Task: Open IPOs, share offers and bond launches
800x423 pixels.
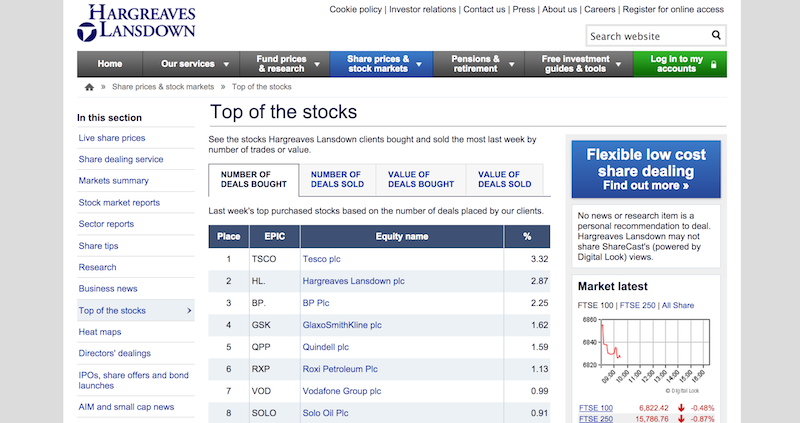Action: point(134,380)
